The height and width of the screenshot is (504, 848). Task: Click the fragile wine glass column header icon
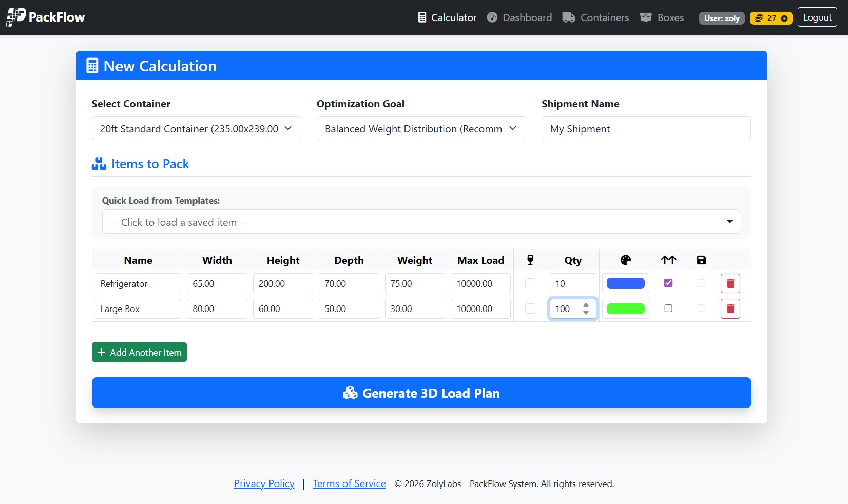(x=530, y=260)
